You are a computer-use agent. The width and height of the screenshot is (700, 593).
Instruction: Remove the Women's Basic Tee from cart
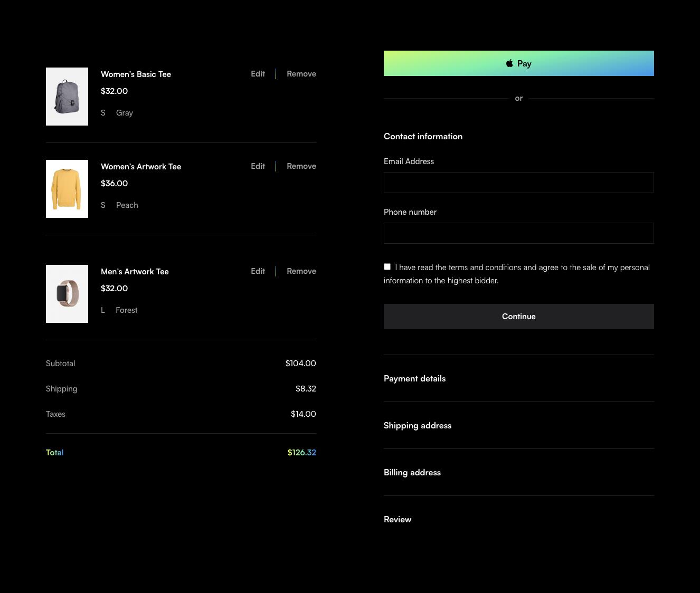pyautogui.click(x=301, y=74)
